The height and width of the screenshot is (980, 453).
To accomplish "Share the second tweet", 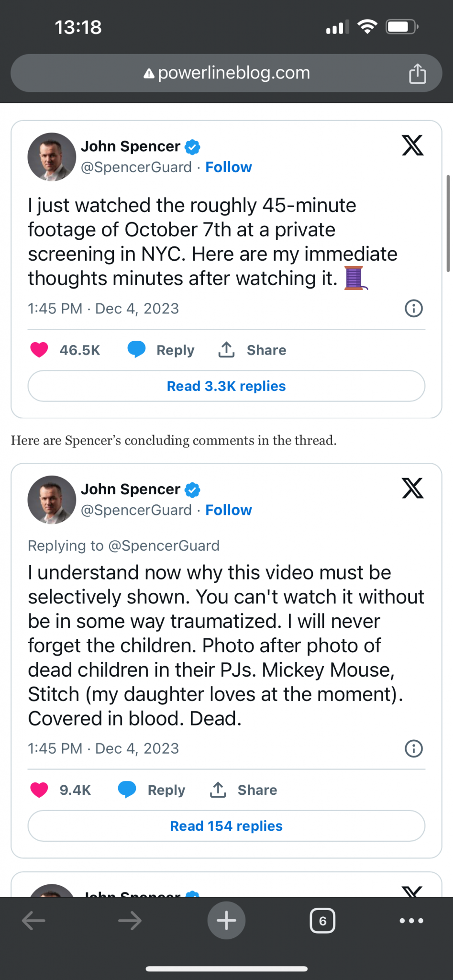I will (x=243, y=790).
